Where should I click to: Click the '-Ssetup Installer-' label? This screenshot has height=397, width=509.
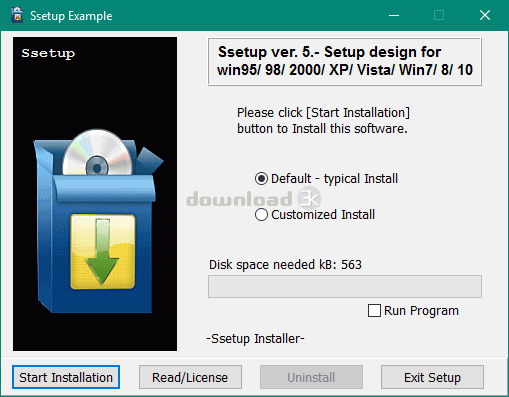255,339
